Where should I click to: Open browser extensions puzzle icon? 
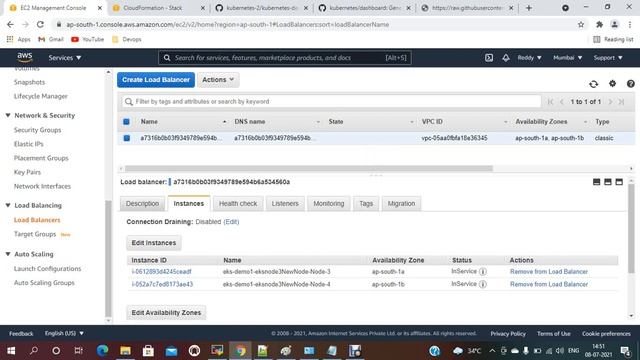tap(599, 24)
